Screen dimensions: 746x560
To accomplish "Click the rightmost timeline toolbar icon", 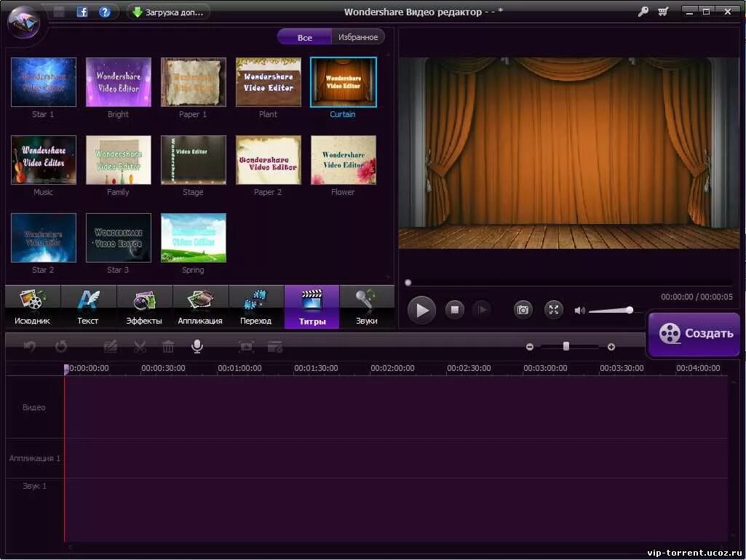I will pyautogui.click(x=275, y=347).
